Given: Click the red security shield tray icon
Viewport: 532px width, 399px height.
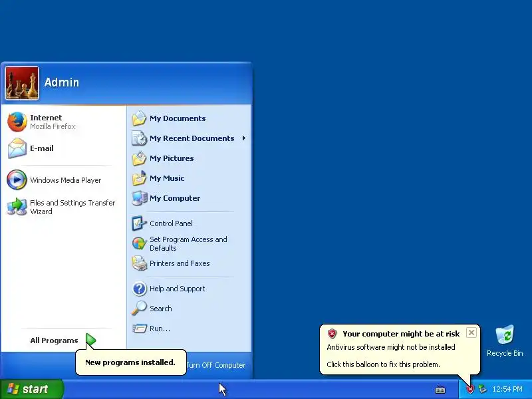Looking at the screenshot, I should [x=470, y=389].
